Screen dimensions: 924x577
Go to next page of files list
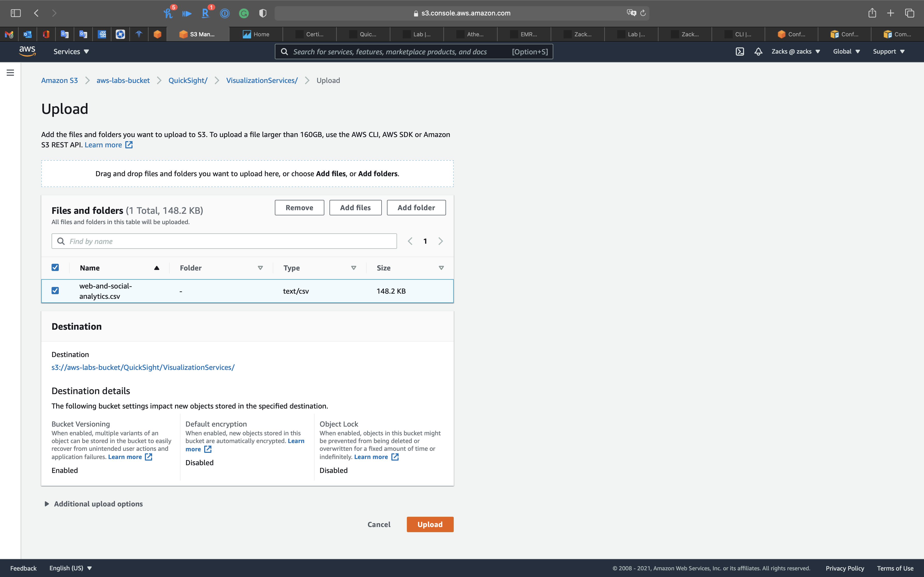coord(441,241)
